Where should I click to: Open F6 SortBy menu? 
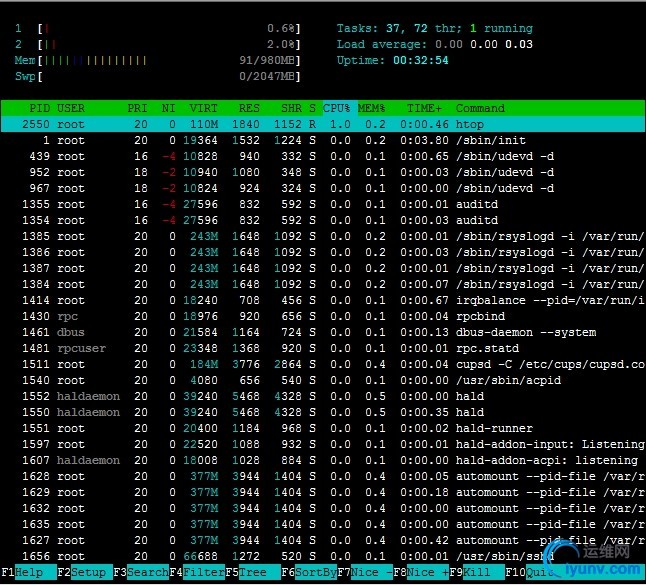click(x=309, y=572)
